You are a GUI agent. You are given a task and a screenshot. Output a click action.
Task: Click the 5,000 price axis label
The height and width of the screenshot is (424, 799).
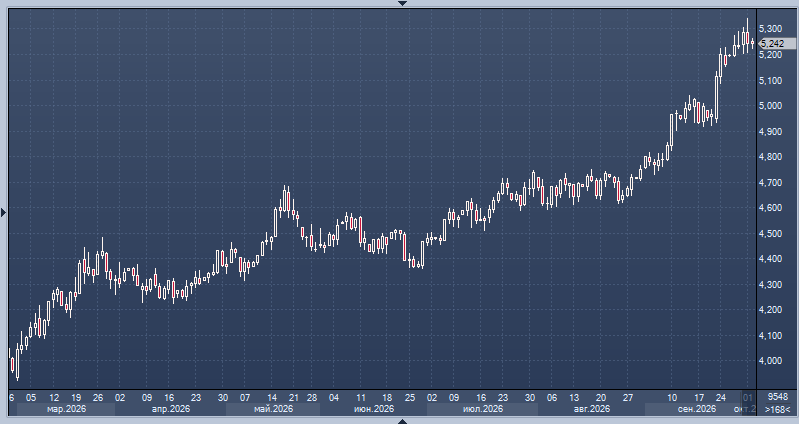click(x=770, y=106)
